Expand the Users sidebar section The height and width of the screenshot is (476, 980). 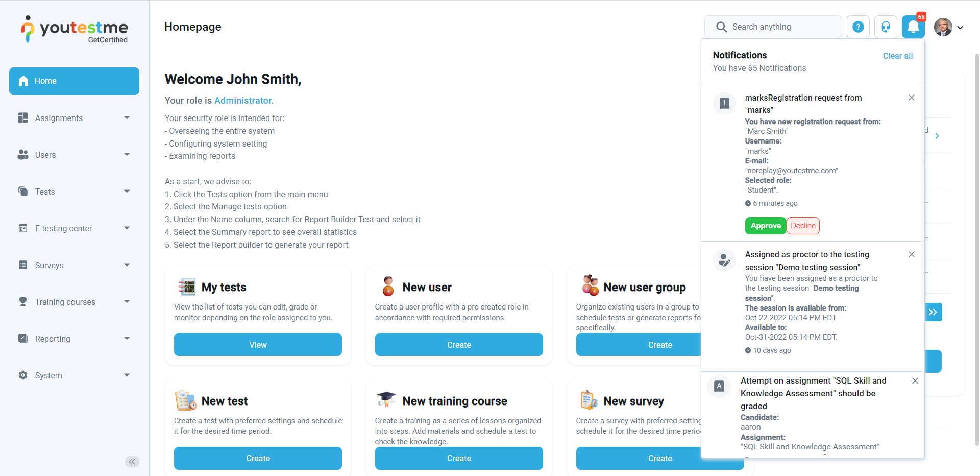pyautogui.click(x=74, y=155)
